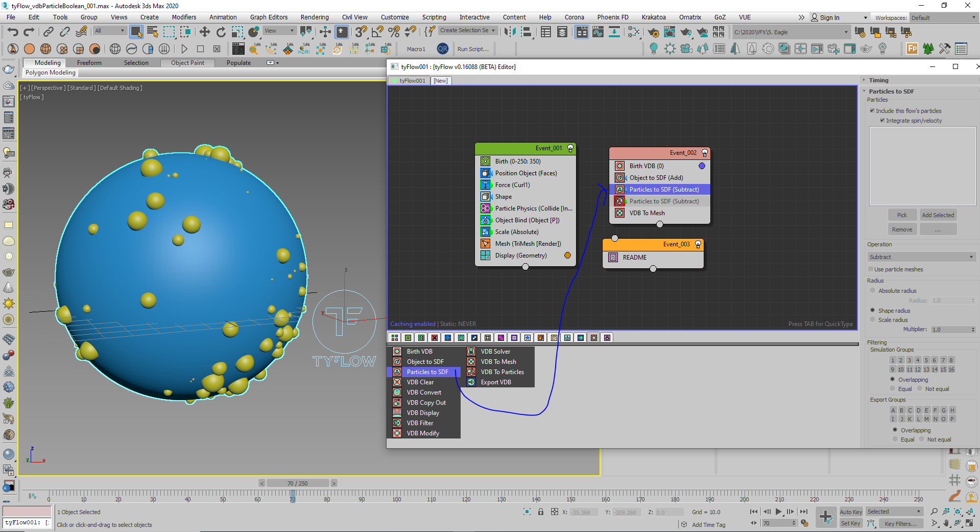Click the Undo arrow icon
Image resolution: width=980 pixels, height=532 pixels.
pyautogui.click(x=13, y=32)
